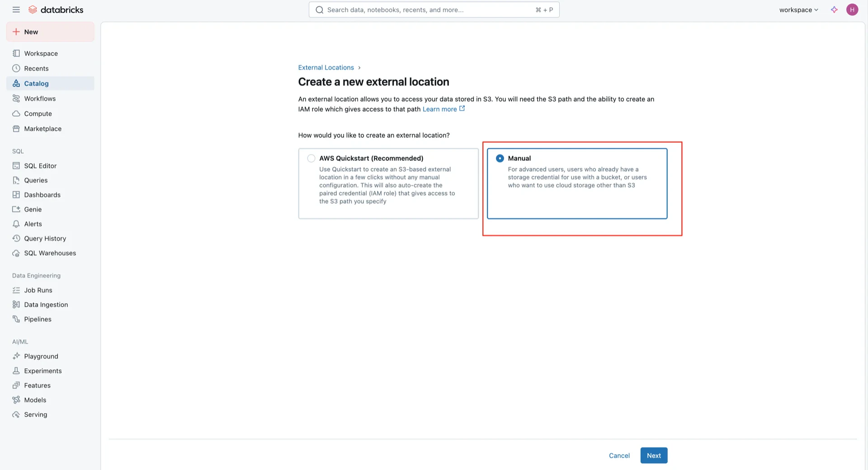Click the Databricks logo
This screenshot has height=470, width=868.
[56, 9]
